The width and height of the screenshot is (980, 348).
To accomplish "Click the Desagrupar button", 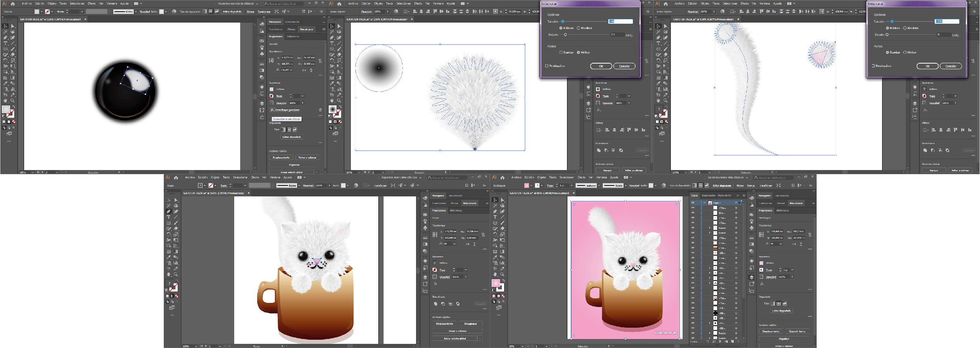I will tap(471, 324).
